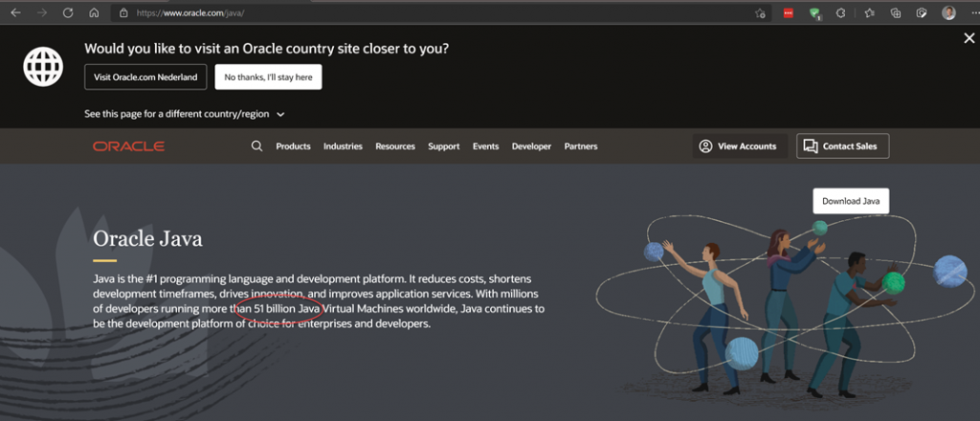Open the Resources menu
Image resolution: width=980 pixels, height=421 pixels.
click(x=395, y=146)
